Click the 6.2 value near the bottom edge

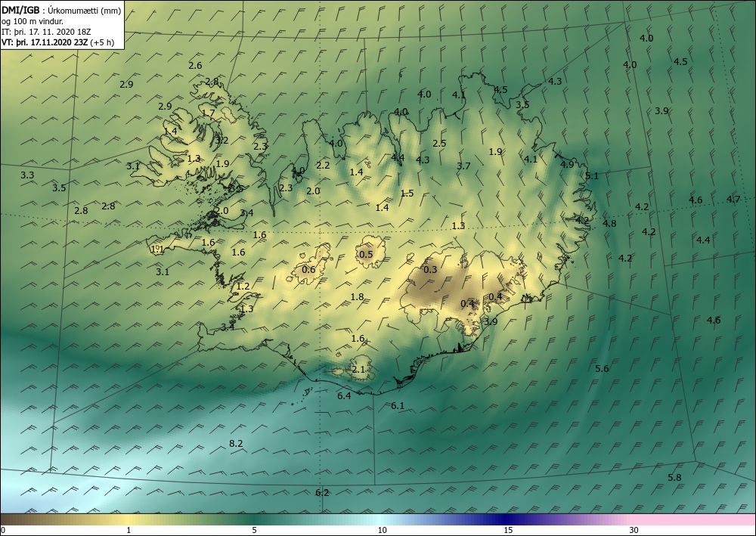click(x=322, y=493)
